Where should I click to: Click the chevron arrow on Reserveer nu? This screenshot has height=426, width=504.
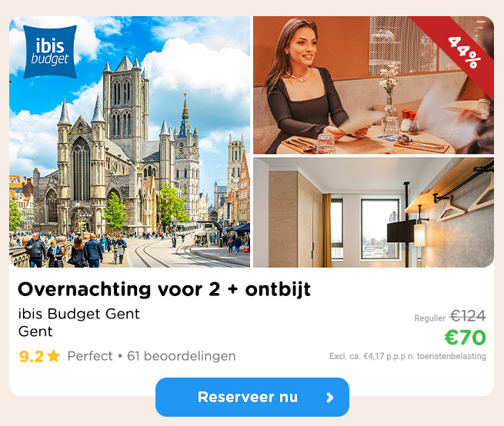point(330,398)
